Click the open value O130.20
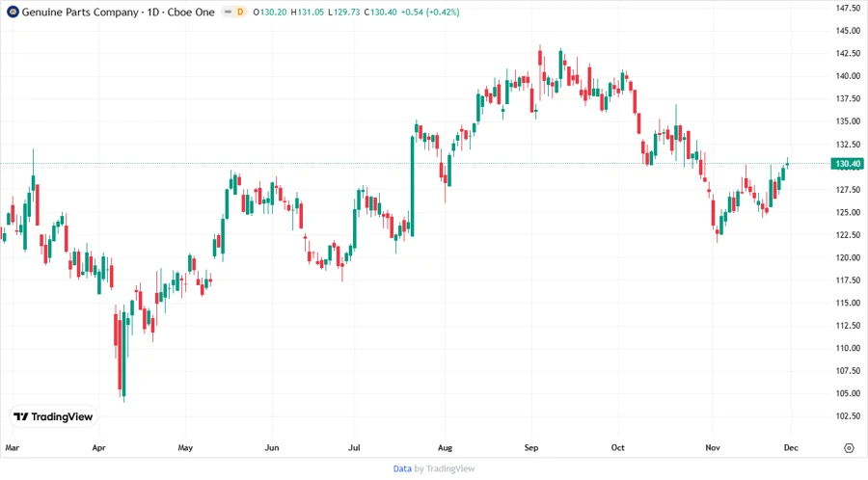Image resolution: width=868 pixels, height=480 pixels. click(270, 13)
